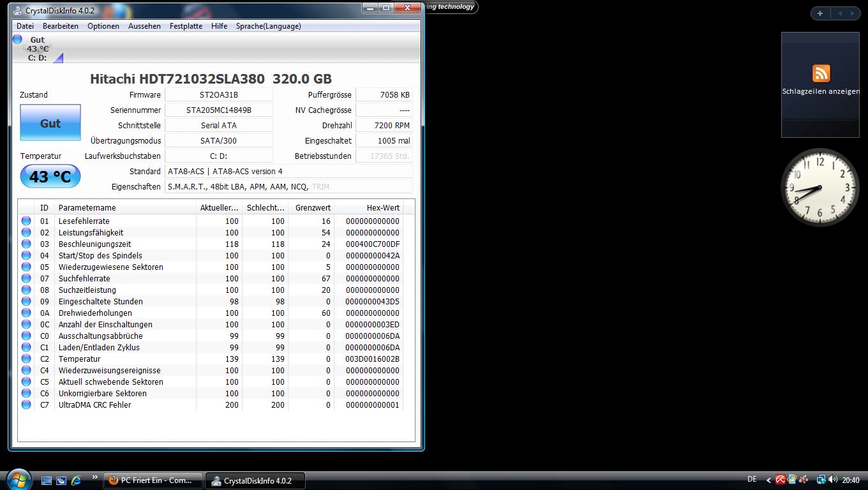The height and width of the screenshot is (490, 868).
Task: Expand the quick launch overflow chevron
Action: point(95,477)
